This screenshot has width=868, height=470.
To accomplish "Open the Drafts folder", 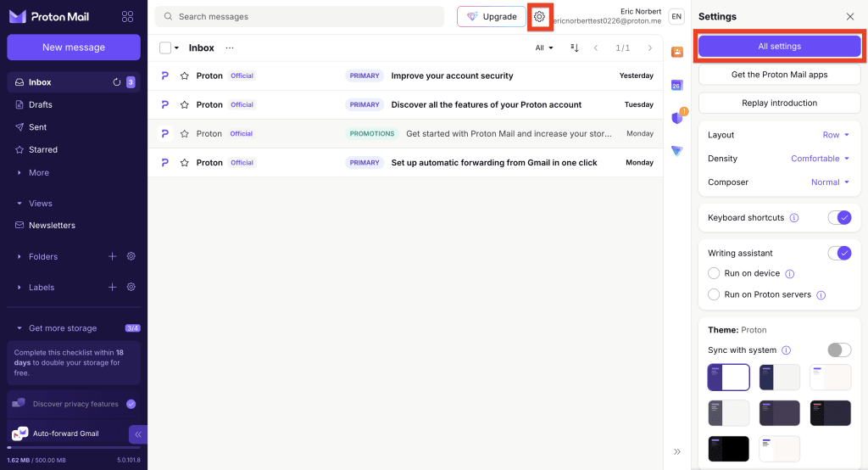I will coord(74,104).
